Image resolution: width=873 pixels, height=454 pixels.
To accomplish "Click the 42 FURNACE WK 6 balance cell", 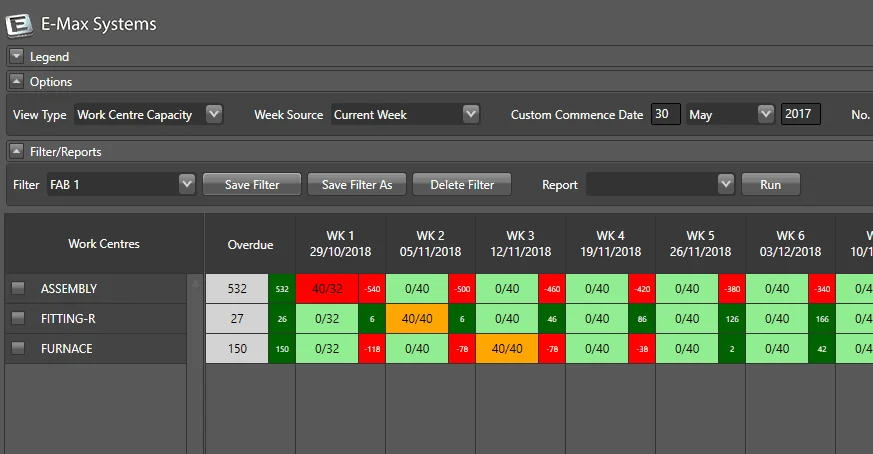I will click(x=822, y=349).
